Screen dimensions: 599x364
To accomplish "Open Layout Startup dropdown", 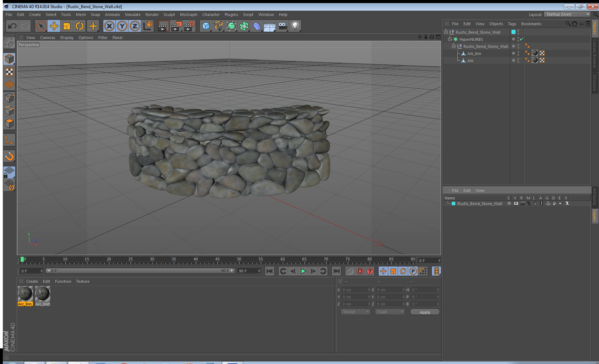I will click(x=567, y=14).
